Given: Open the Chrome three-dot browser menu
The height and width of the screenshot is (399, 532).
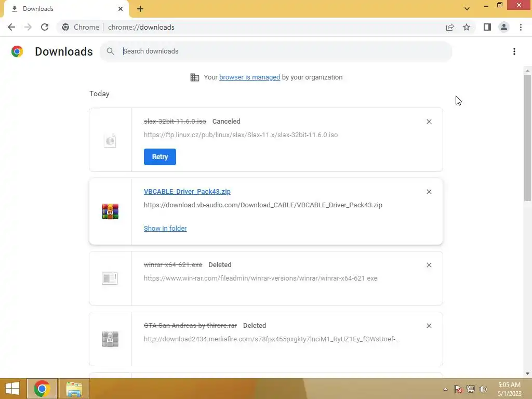Looking at the screenshot, I should pyautogui.click(x=521, y=27).
